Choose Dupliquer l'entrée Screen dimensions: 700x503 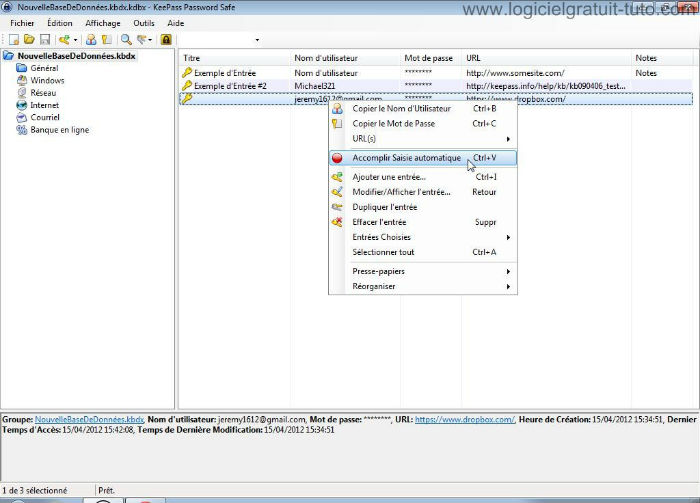(x=423, y=208)
